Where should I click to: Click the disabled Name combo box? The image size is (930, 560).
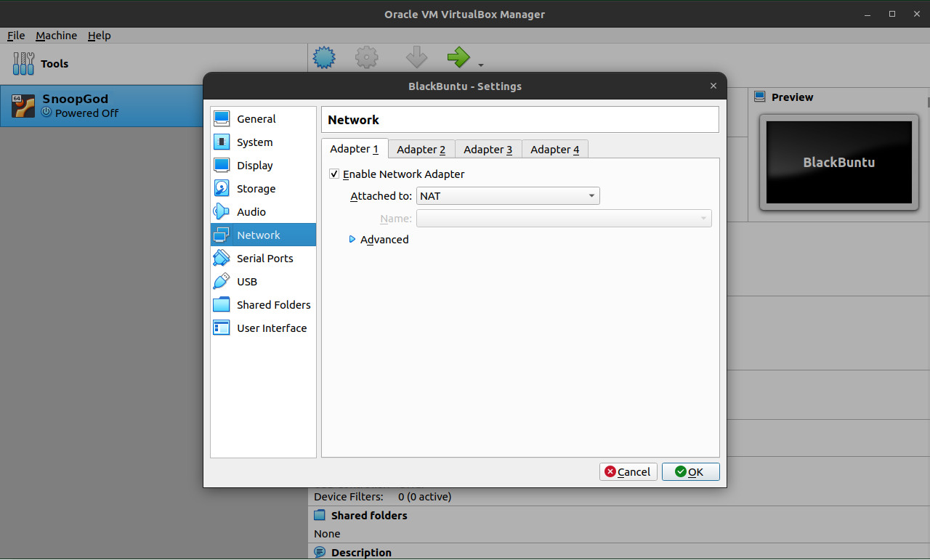pos(564,218)
